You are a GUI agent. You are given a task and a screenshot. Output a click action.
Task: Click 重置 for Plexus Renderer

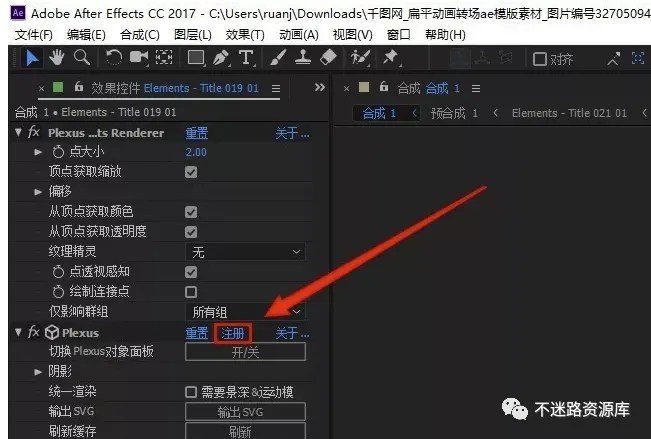tap(197, 133)
